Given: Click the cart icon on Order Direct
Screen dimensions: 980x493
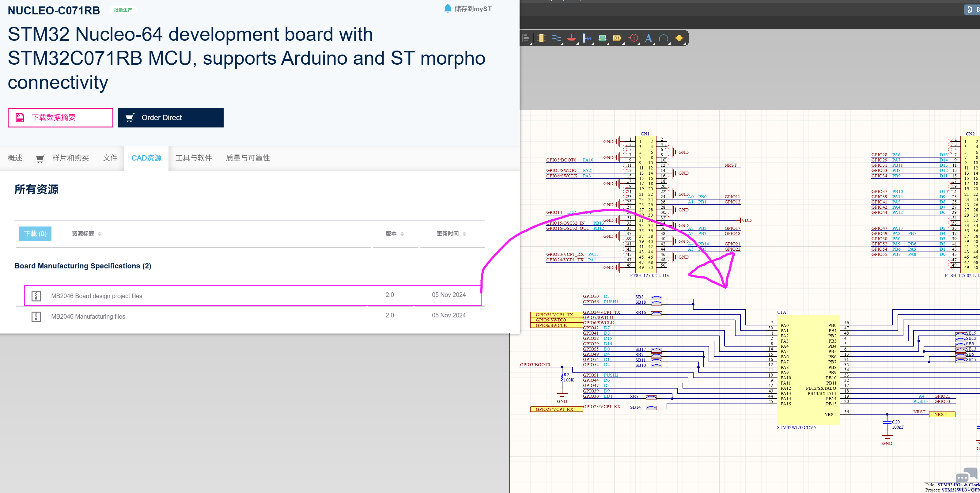Looking at the screenshot, I should (130, 118).
